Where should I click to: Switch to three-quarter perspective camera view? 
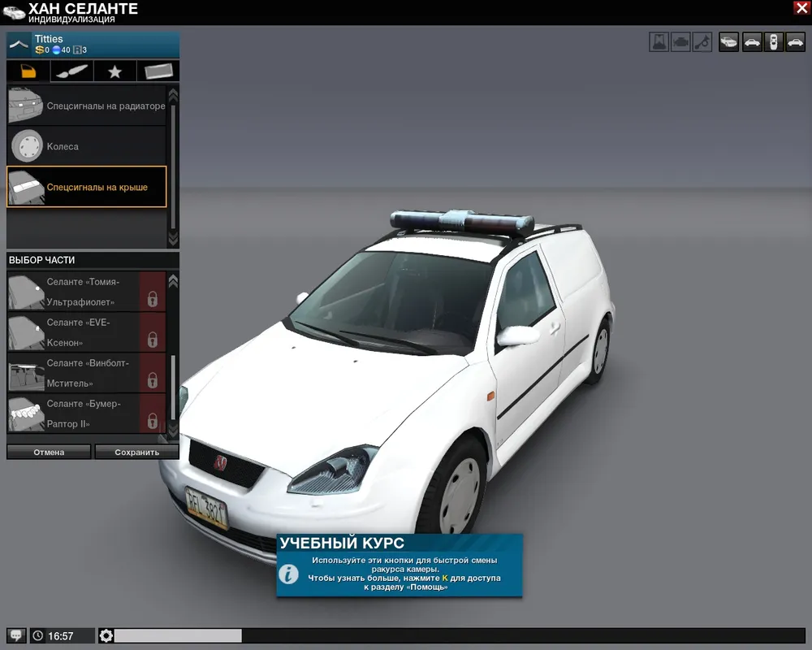(729, 41)
